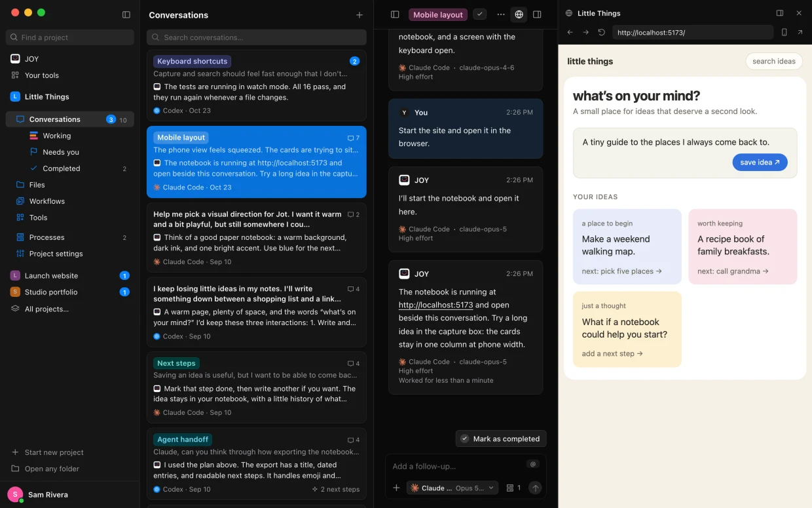This screenshot has height=508, width=812.
Task: Follow the http://localhost:5173 link in message
Action: click(435, 305)
